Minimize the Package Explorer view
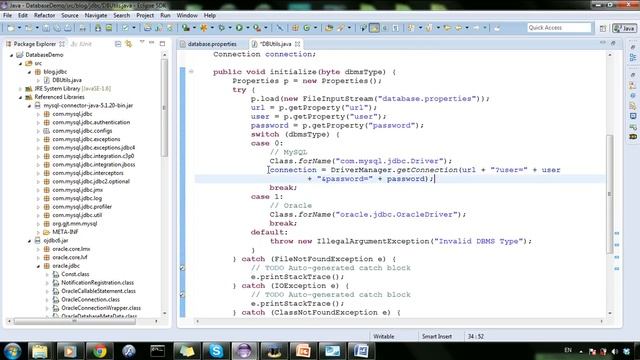 click(x=152, y=43)
